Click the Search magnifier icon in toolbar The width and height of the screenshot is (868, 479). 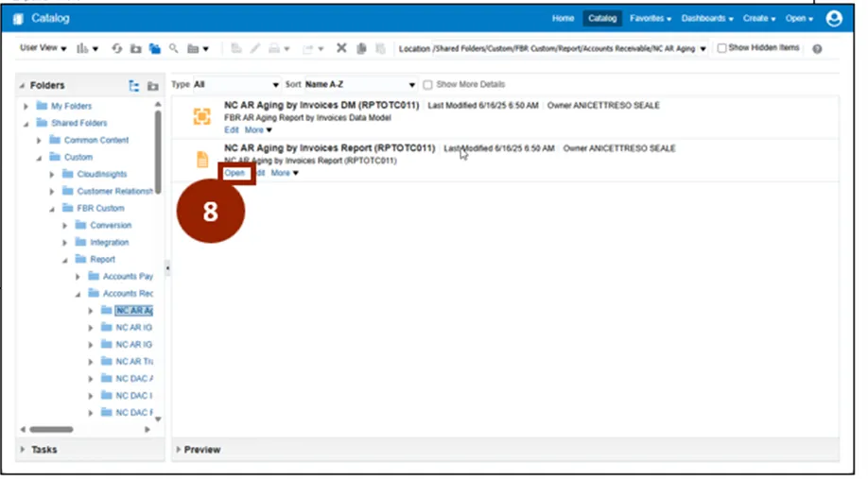point(174,49)
